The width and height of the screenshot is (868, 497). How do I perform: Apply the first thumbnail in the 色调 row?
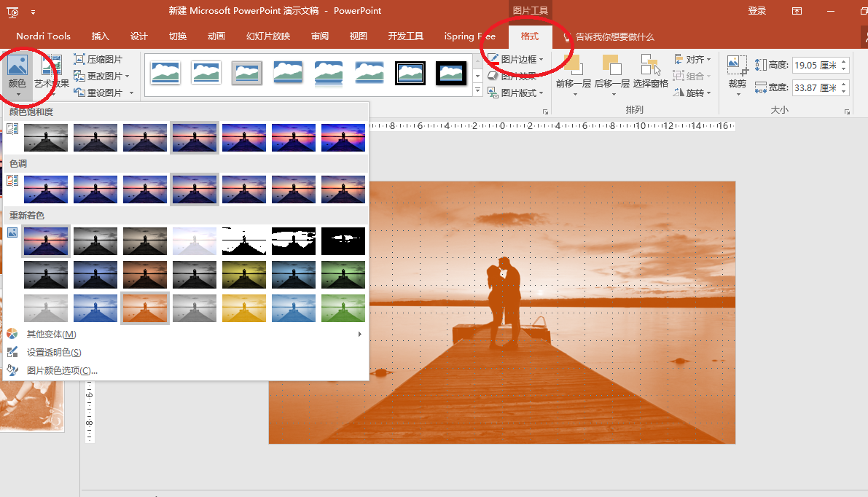pos(46,189)
